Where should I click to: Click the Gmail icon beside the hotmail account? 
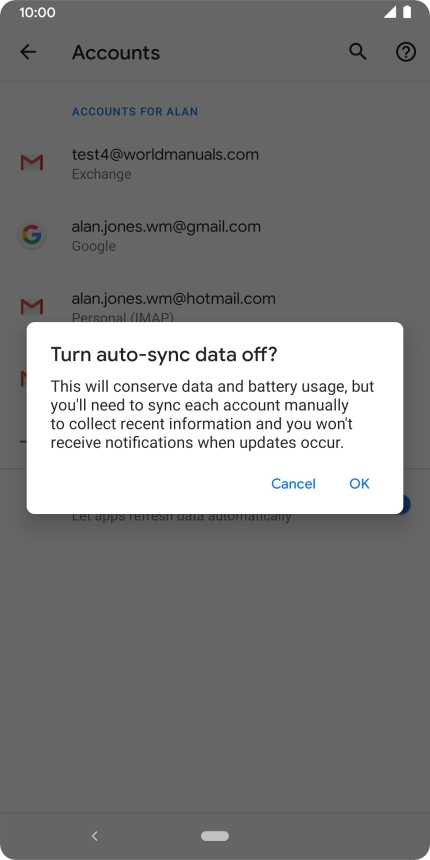(32, 307)
